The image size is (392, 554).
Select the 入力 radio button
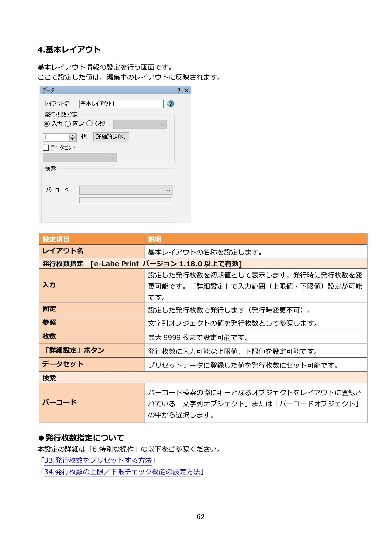pyautogui.click(x=47, y=124)
